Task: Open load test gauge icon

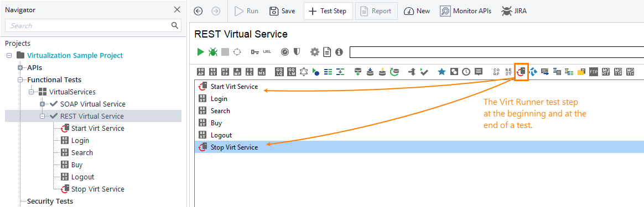Action: pyautogui.click(x=284, y=52)
